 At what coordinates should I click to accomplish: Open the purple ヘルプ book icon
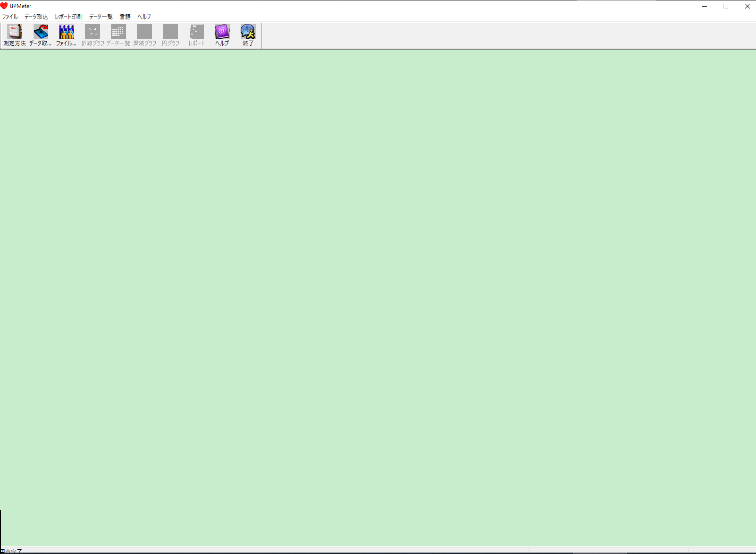point(222,35)
